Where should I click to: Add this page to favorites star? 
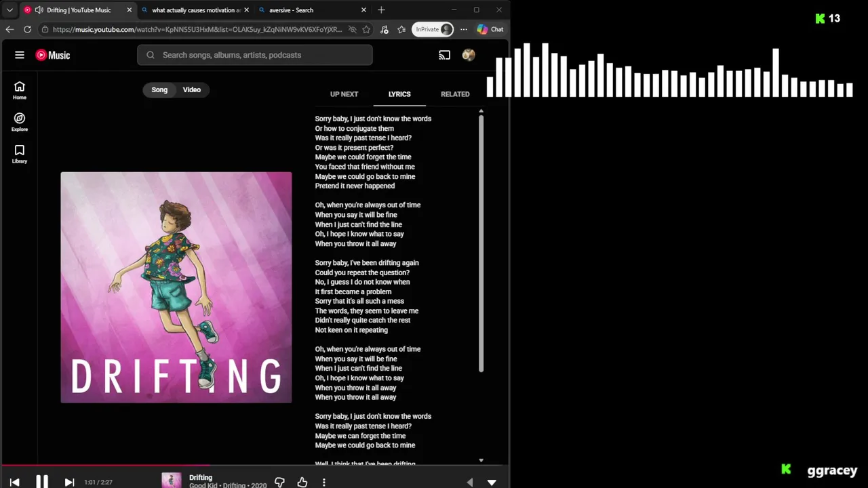pyautogui.click(x=366, y=29)
